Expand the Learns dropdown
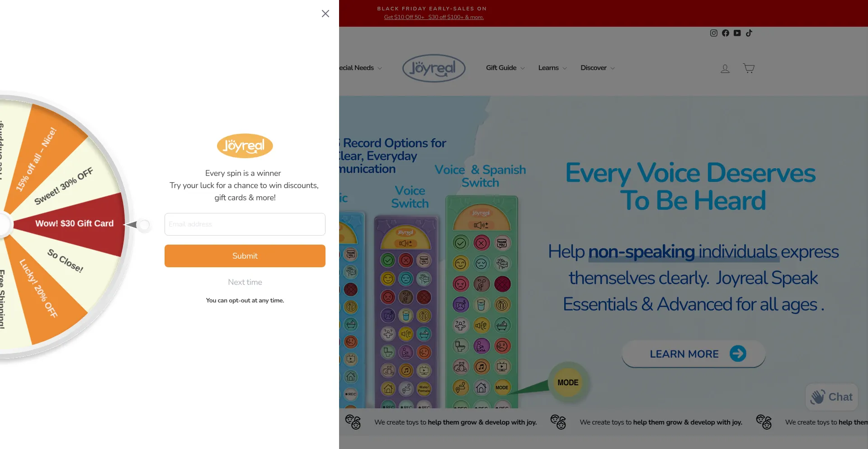Screen dimensions: 868x449 point(552,68)
